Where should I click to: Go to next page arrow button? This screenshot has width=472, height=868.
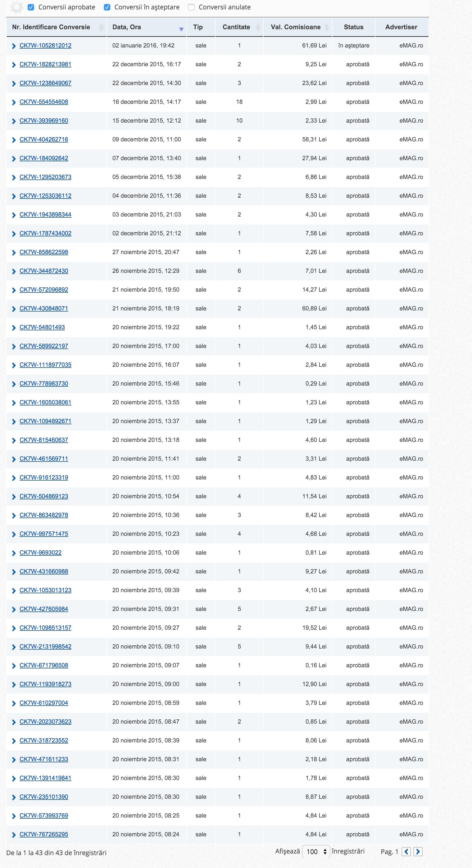[x=418, y=852]
